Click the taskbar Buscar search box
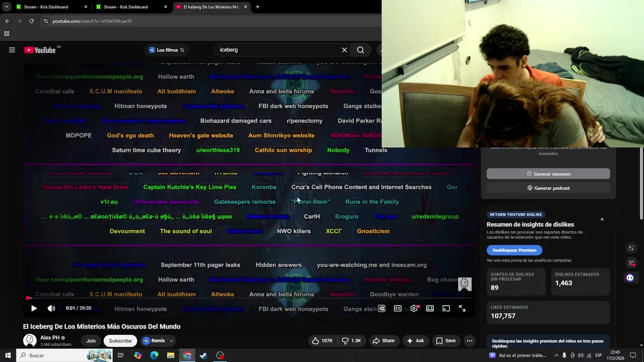 pyautogui.click(x=64, y=355)
